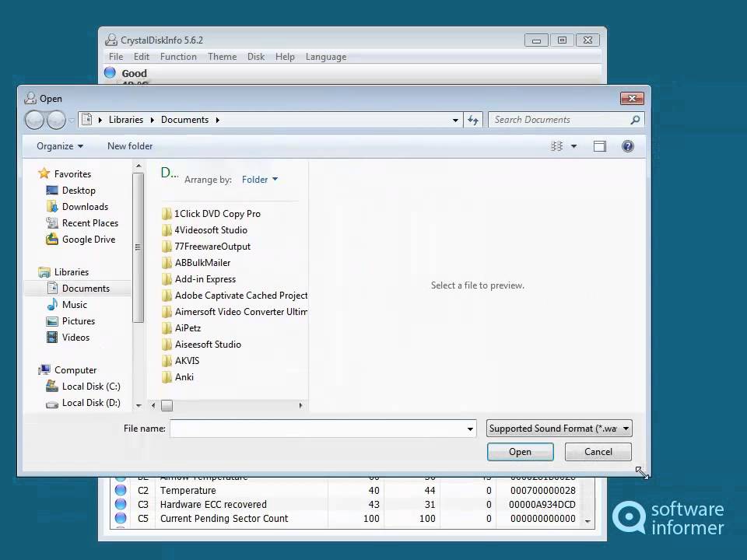Open File menu in CrystalDiskInfo
Screen dimensions: 747x560
116,57
